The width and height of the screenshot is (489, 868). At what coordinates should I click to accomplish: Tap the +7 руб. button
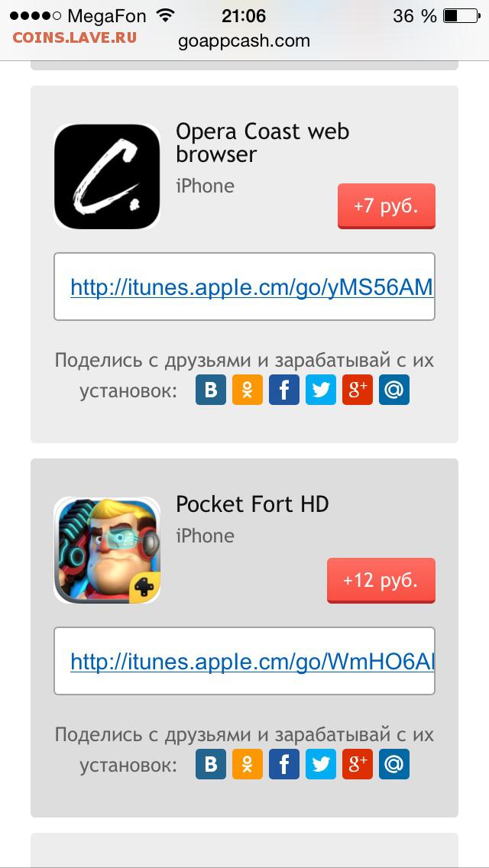click(387, 206)
